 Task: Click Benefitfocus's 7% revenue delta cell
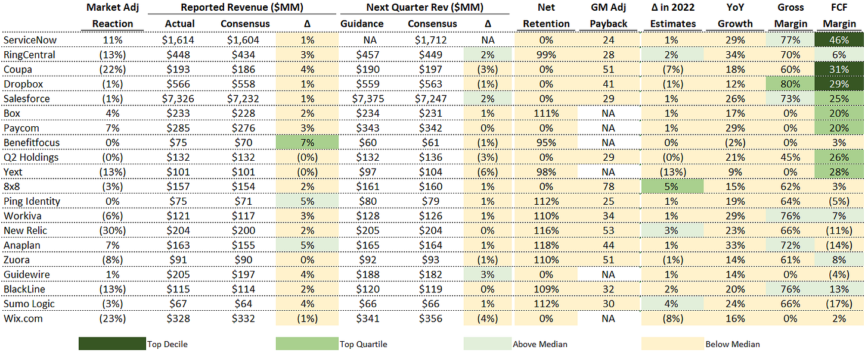tap(307, 143)
